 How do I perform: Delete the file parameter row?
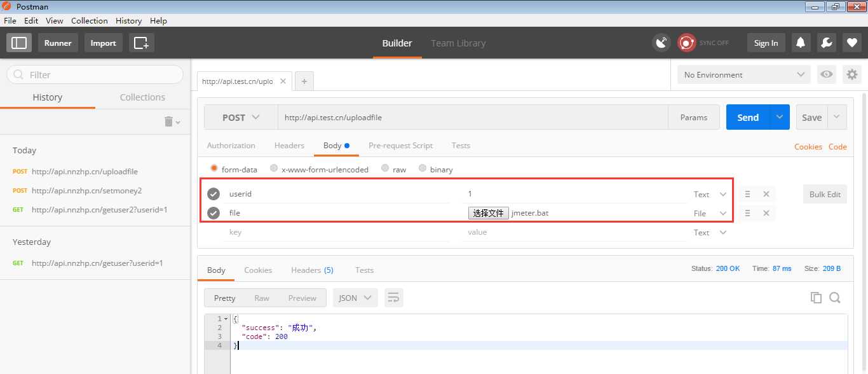[766, 213]
